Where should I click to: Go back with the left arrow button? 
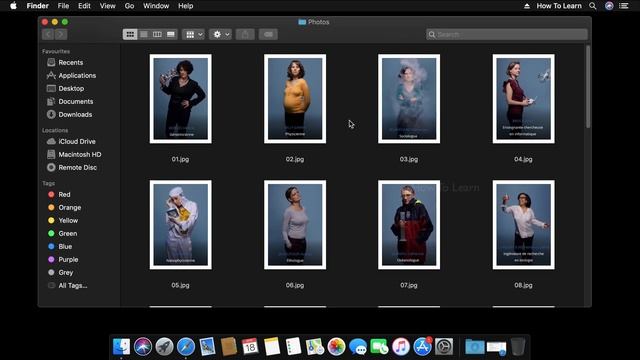click(x=48, y=34)
